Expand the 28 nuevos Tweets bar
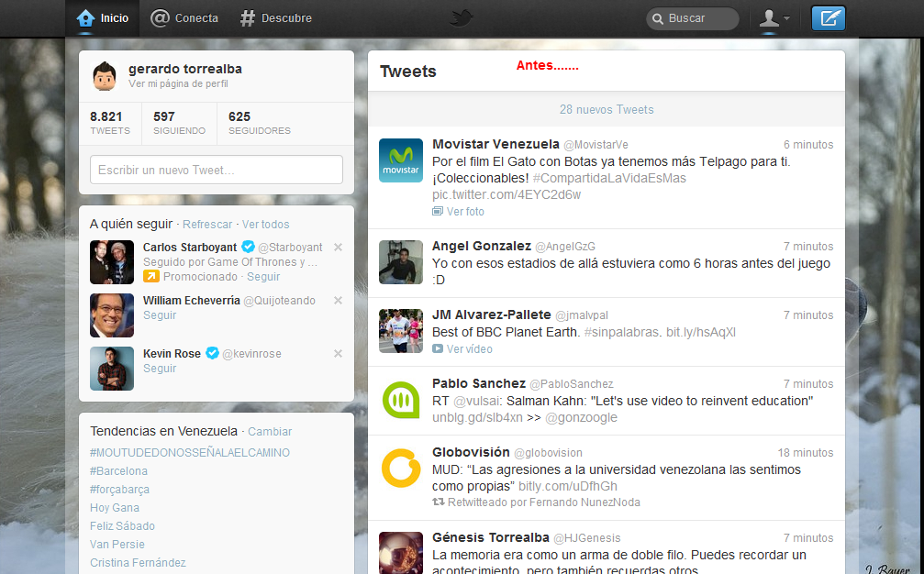This screenshot has width=924, height=574. [607, 109]
